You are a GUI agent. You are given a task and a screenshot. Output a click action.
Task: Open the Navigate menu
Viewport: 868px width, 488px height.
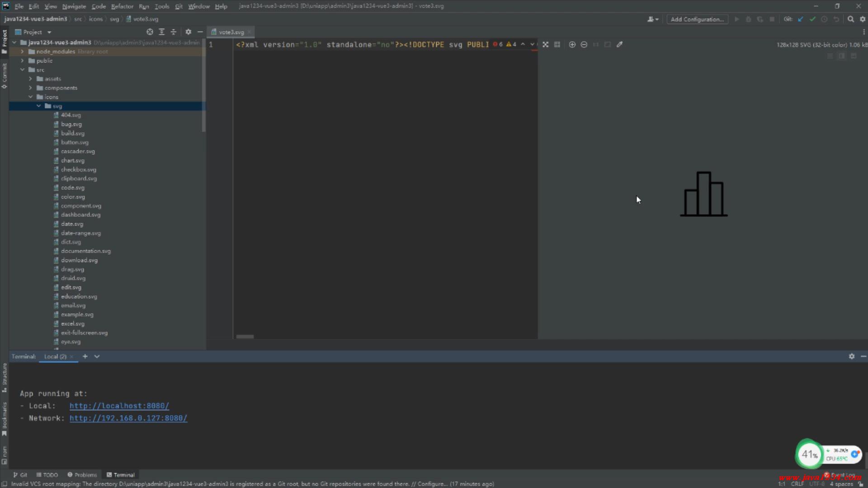(x=74, y=6)
